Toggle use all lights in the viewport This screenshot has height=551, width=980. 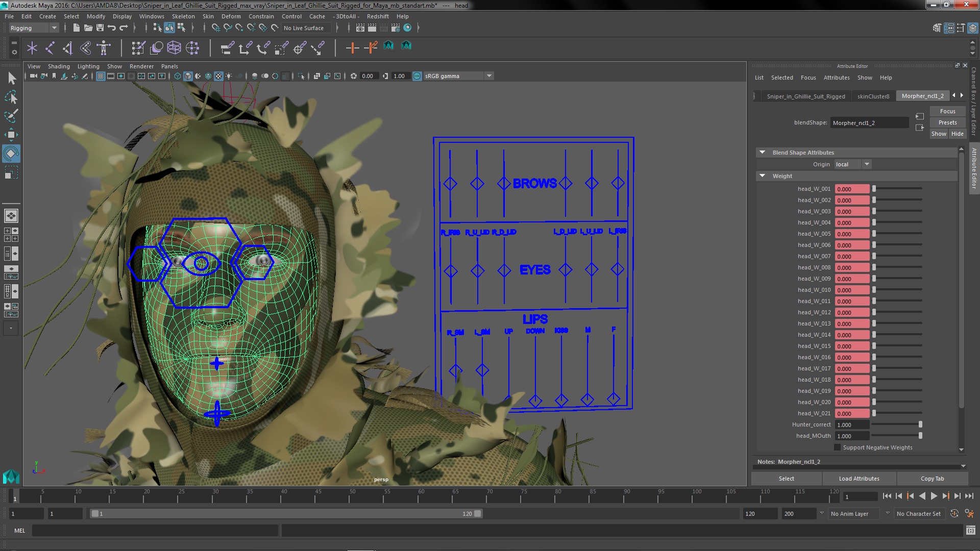[x=229, y=76]
